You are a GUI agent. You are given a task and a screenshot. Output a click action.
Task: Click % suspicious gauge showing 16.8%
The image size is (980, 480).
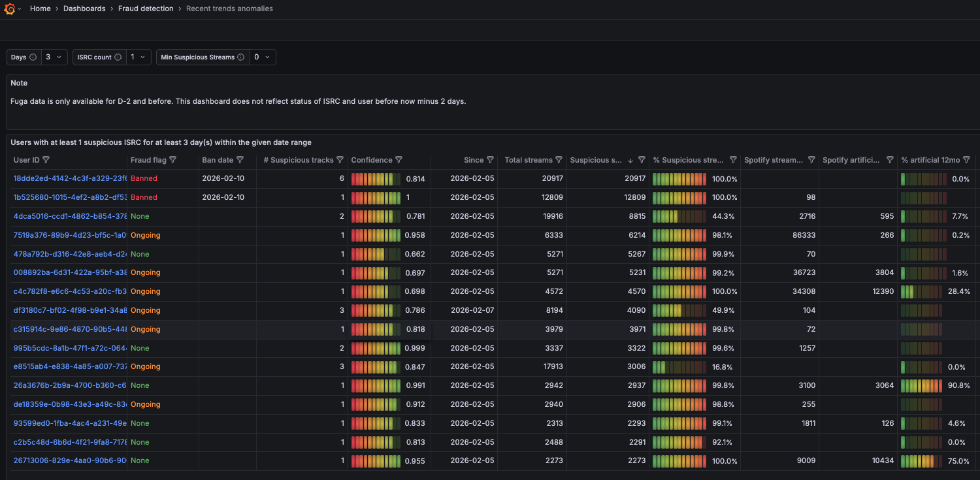679,366
